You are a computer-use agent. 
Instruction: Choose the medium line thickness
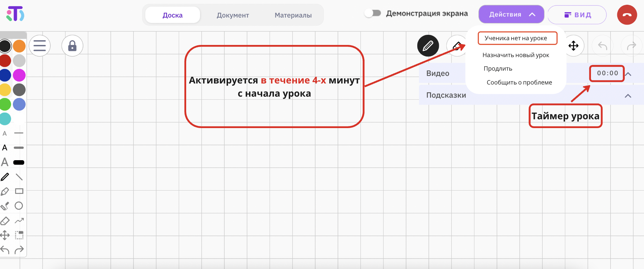19,148
